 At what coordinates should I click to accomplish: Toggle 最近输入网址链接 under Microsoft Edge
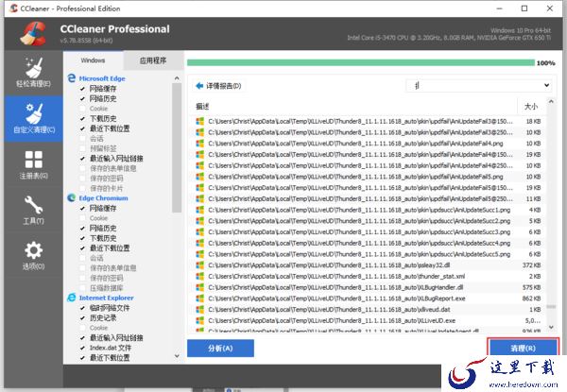point(82,159)
